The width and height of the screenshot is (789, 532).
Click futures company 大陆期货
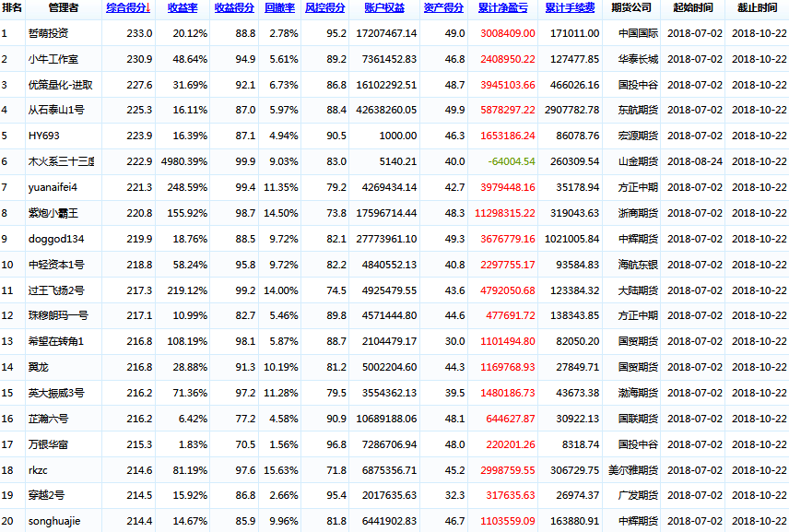(638, 290)
